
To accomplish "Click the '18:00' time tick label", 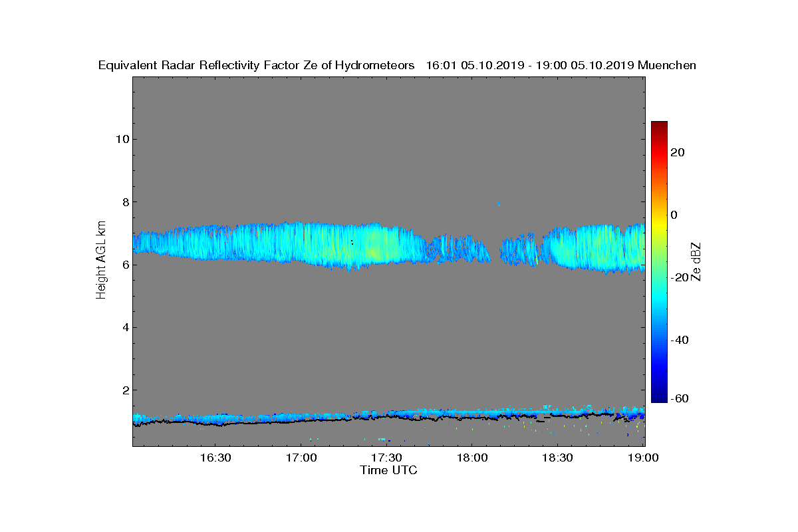I will point(472,458).
